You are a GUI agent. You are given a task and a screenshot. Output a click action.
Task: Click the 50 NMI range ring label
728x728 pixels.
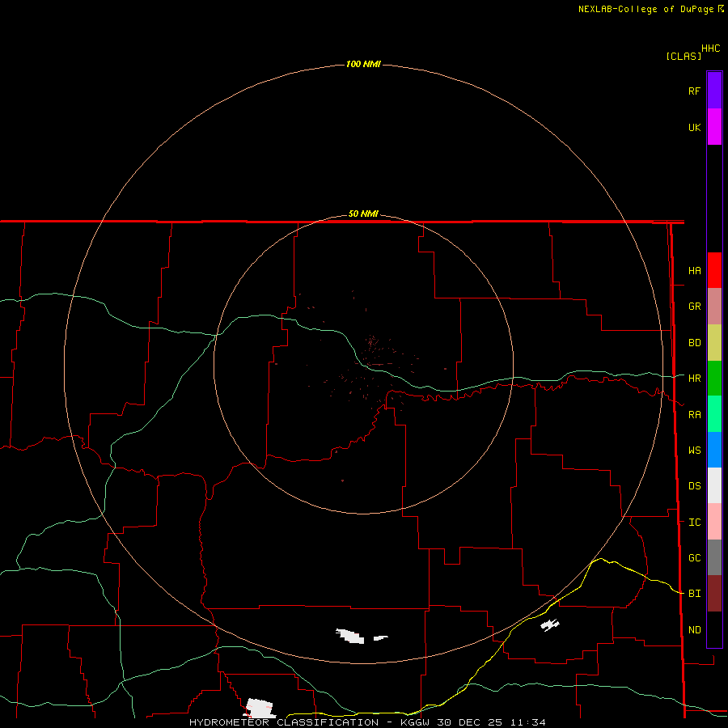click(x=363, y=214)
